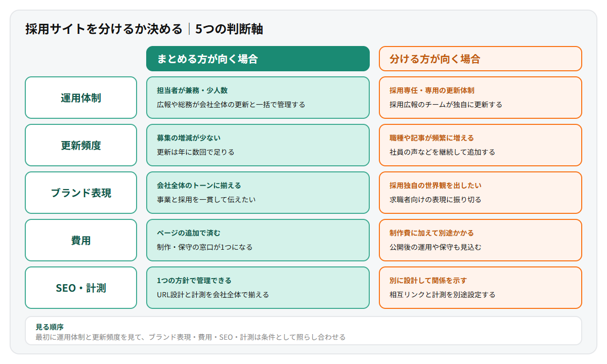The image size is (607, 364).
Task: Select heading 採用専任・専用の更新体制
Action: tap(432, 90)
